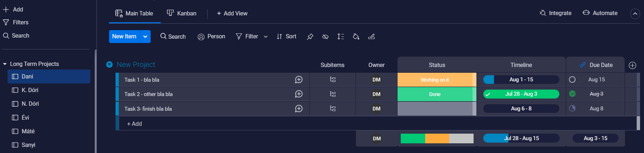The image size is (644, 153).
Task: Open the item height icon
Action: tap(340, 37)
